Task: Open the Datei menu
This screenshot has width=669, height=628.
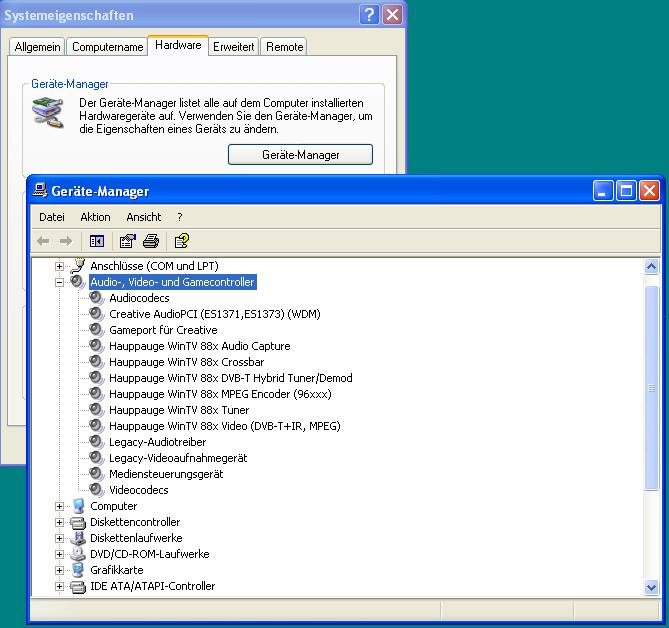Action: 52,217
